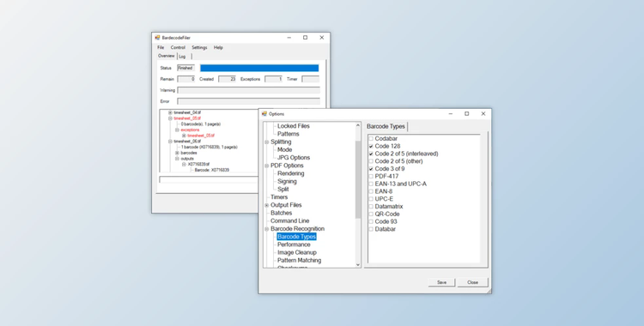Image resolution: width=644 pixels, height=326 pixels.
Task: Collapse the timesheet_06.tif node
Action: pyautogui.click(x=170, y=142)
